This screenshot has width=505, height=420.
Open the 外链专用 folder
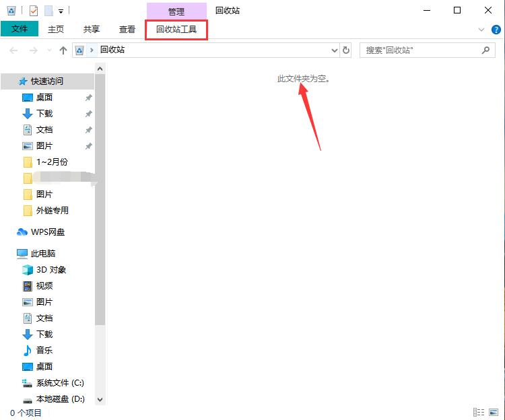coord(52,211)
